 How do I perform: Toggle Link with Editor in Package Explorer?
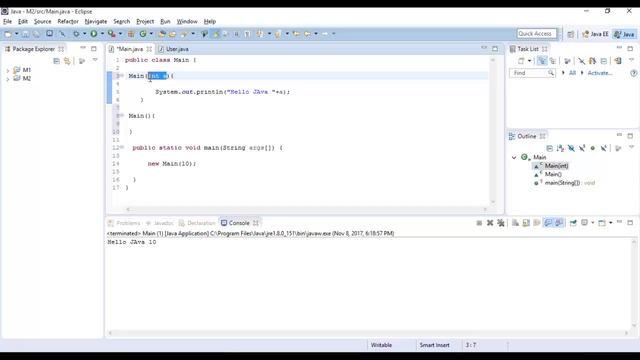pos(67,61)
